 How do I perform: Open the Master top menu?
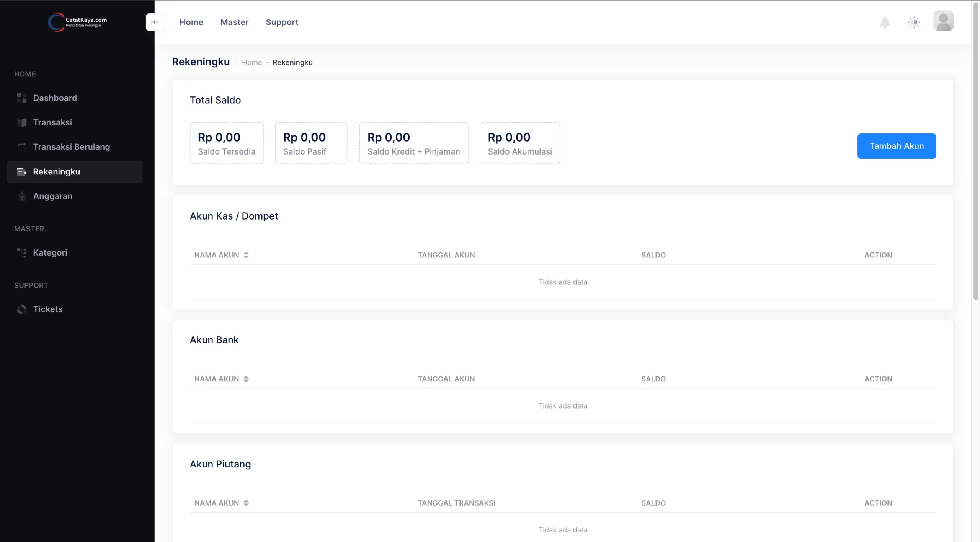tap(234, 22)
